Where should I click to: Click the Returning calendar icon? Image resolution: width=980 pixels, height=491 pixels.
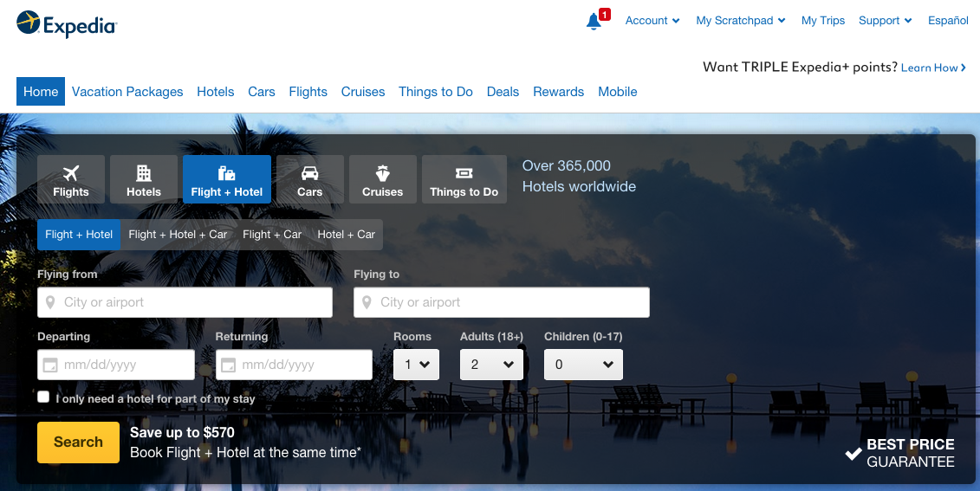[229, 365]
